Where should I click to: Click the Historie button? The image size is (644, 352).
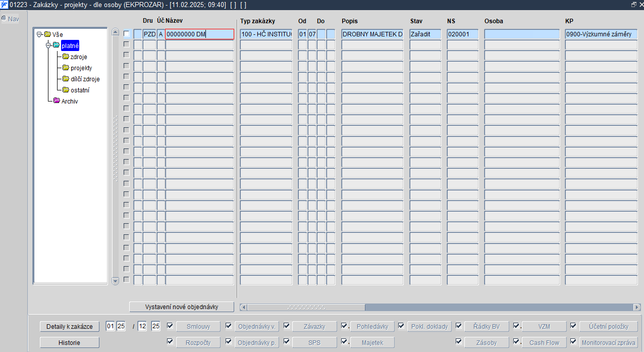(x=70, y=342)
